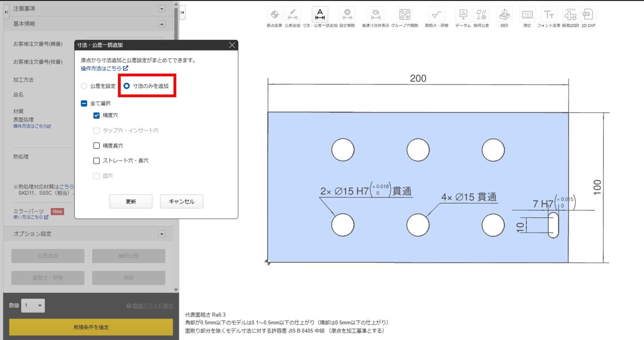The width and height of the screenshot is (644, 340).
Task: Click the 更新 update button
Action: tap(131, 201)
